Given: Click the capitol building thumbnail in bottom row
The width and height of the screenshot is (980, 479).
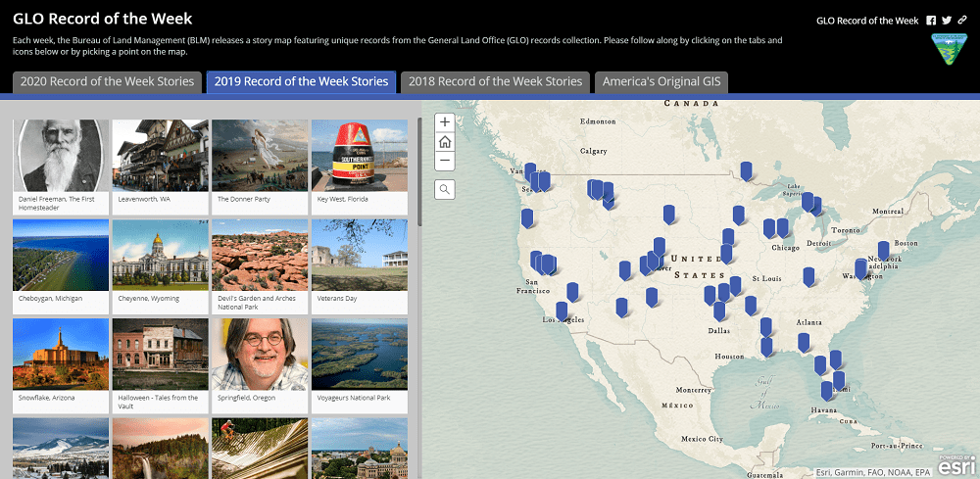Looking at the screenshot, I should (x=360, y=449).
